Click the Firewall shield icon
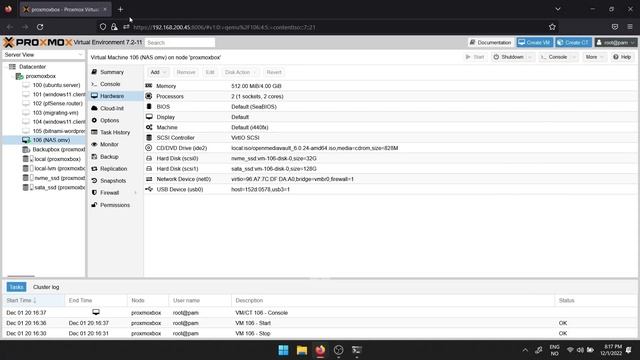This screenshot has height=360, width=640. [94, 193]
